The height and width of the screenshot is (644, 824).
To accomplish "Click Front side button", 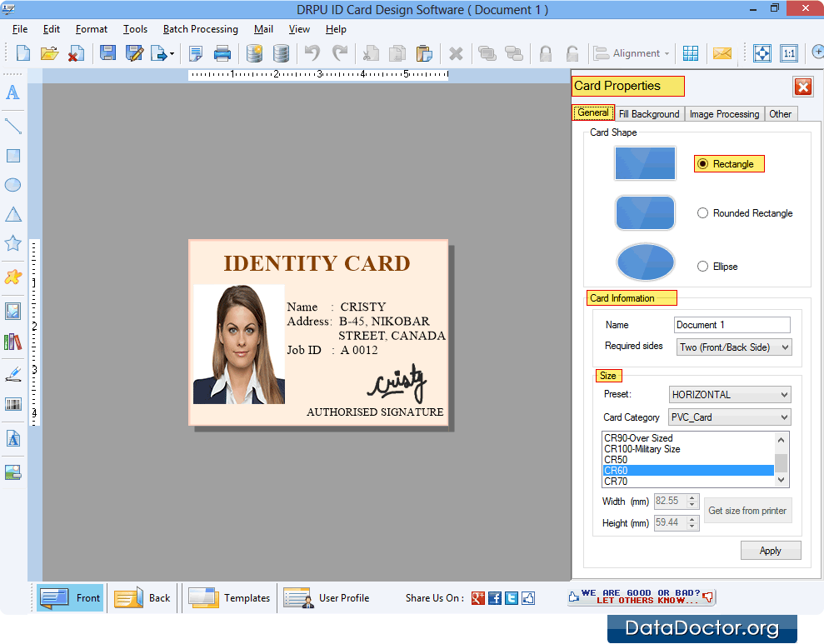I will 70,598.
